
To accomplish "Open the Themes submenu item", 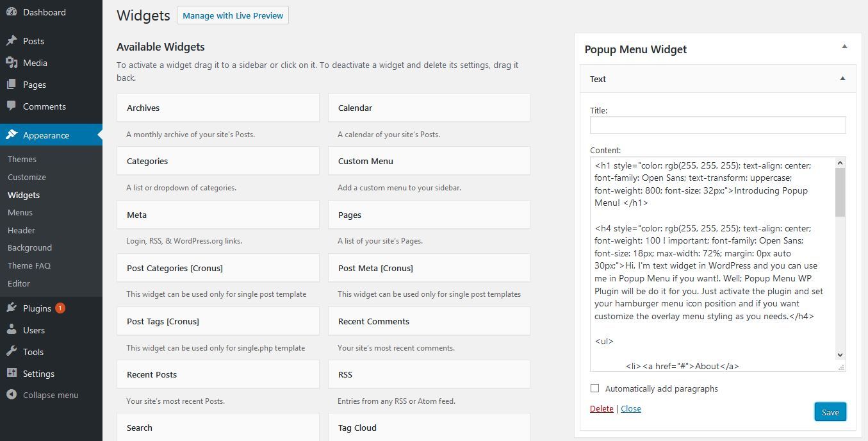I will 22,160.
